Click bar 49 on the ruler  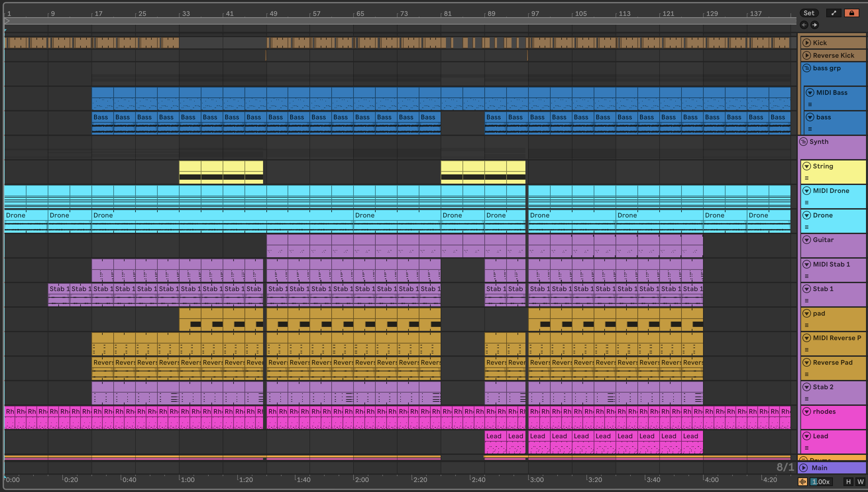pos(273,14)
